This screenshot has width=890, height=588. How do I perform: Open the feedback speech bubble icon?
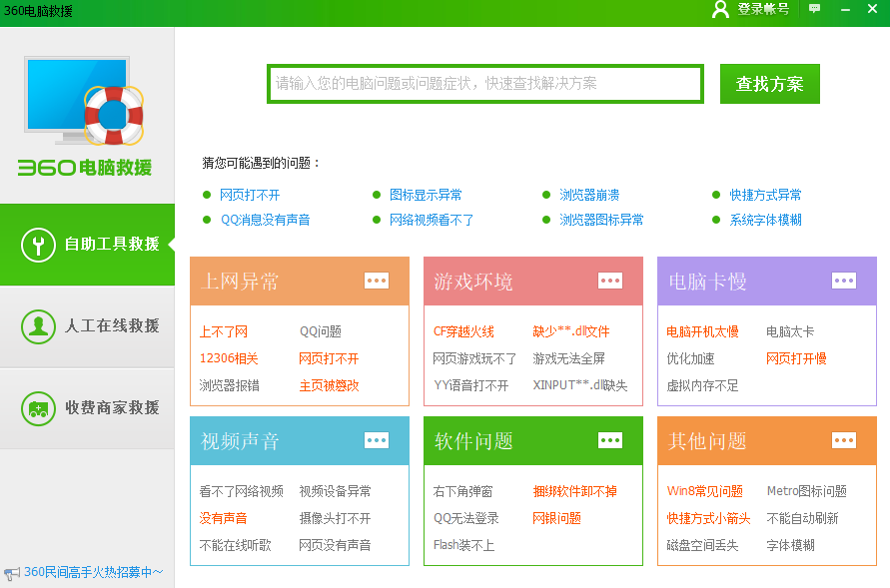(815, 9)
